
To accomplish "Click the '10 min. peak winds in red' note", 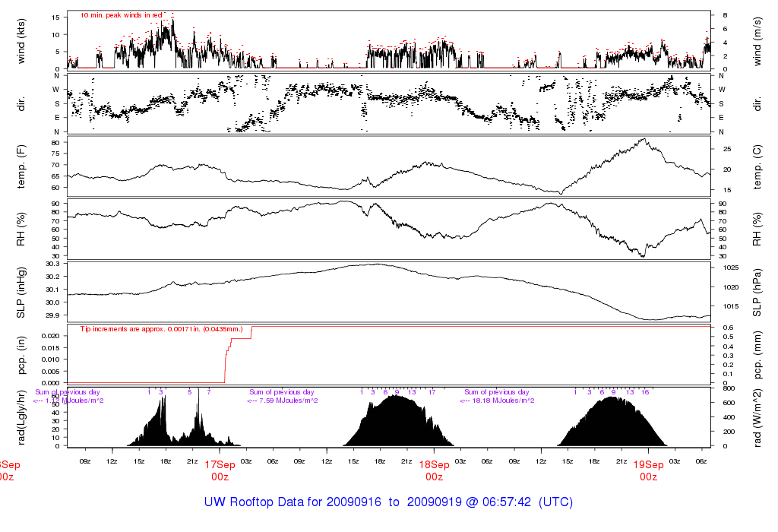I will 121,15.
